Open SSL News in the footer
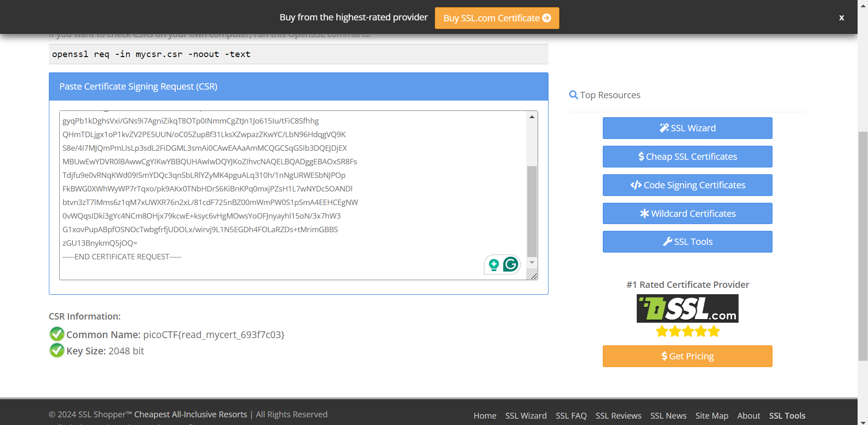This screenshot has height=425, width=868. [668, 415]
